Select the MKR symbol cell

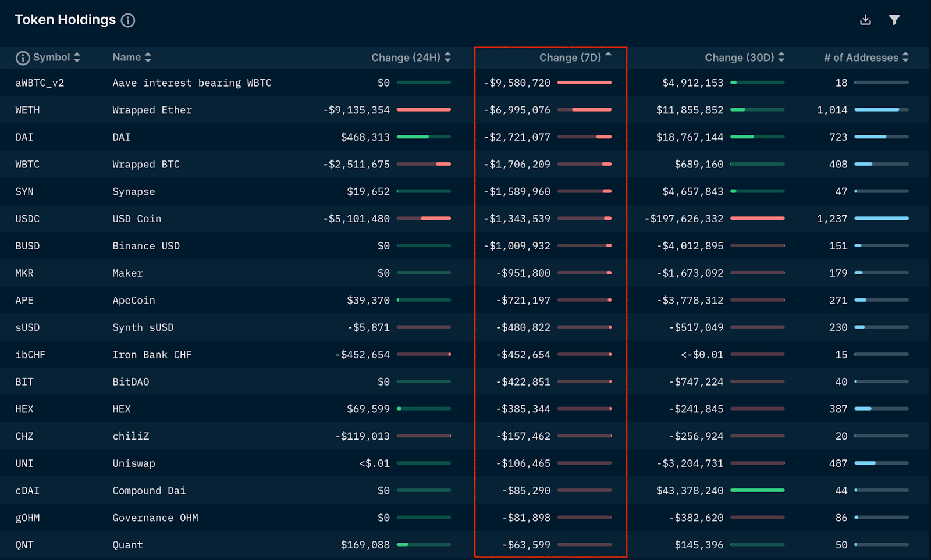[x=24, y=273]
